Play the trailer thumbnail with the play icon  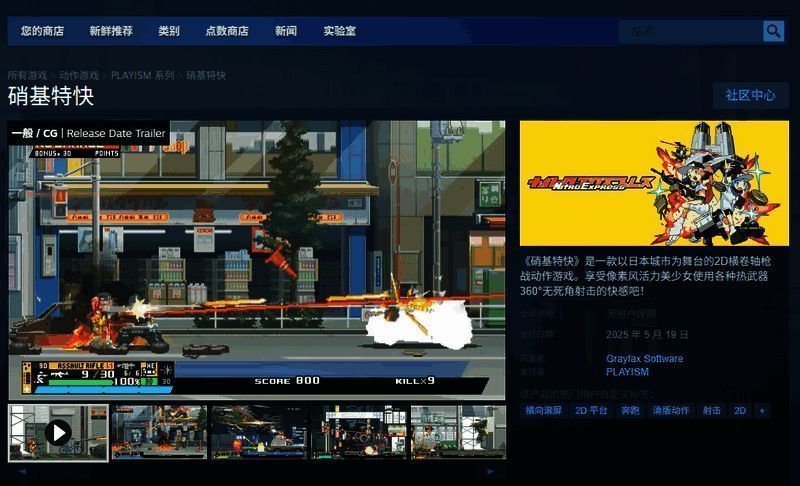click(x=58, y=433)
